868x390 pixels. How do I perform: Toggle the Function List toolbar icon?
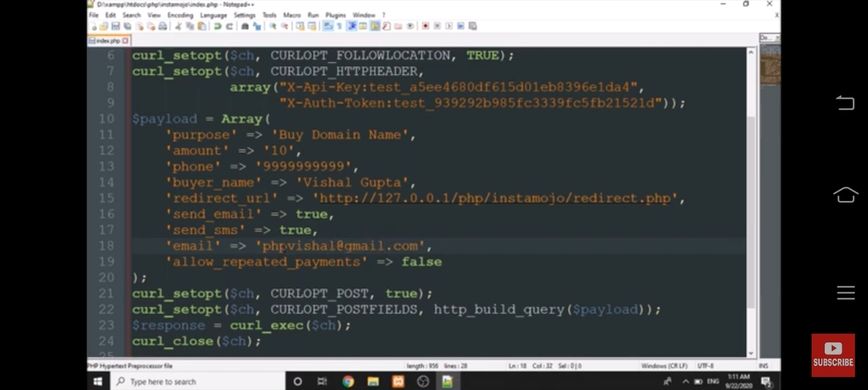[x=386, y=26]
